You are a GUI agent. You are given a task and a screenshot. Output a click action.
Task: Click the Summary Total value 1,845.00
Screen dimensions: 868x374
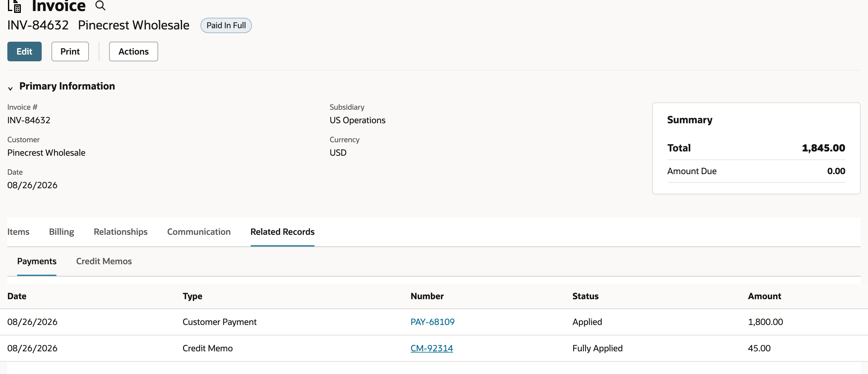tap(823, 148)
